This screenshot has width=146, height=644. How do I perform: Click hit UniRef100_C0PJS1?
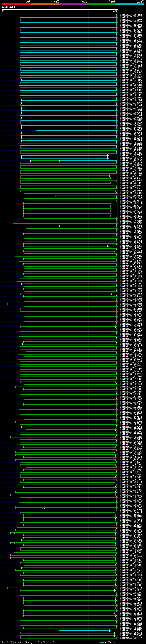pos(131,211)
